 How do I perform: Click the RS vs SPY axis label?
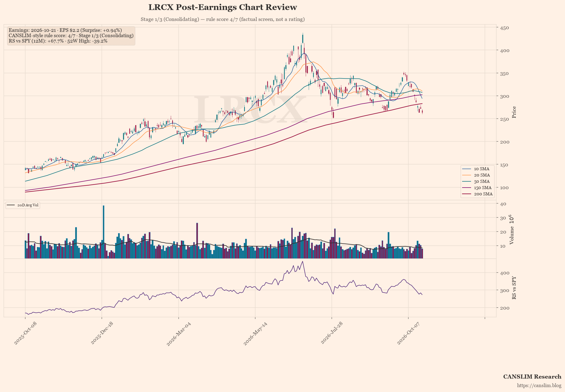pos(514,288)
